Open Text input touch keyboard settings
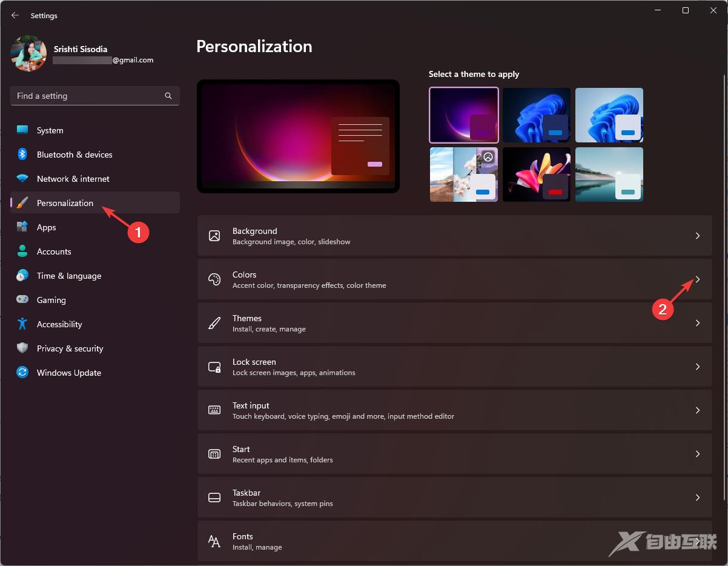 coord(455,410)
